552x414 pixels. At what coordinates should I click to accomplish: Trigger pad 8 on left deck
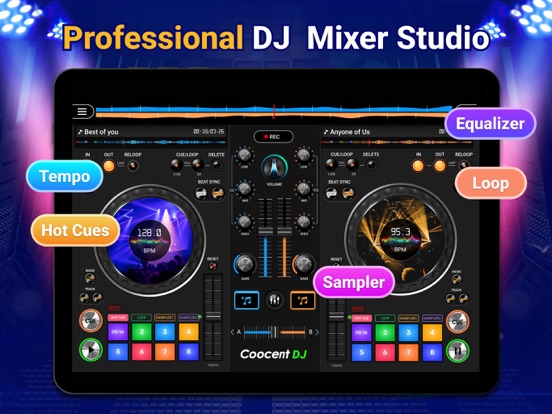(x=188, y=352)
